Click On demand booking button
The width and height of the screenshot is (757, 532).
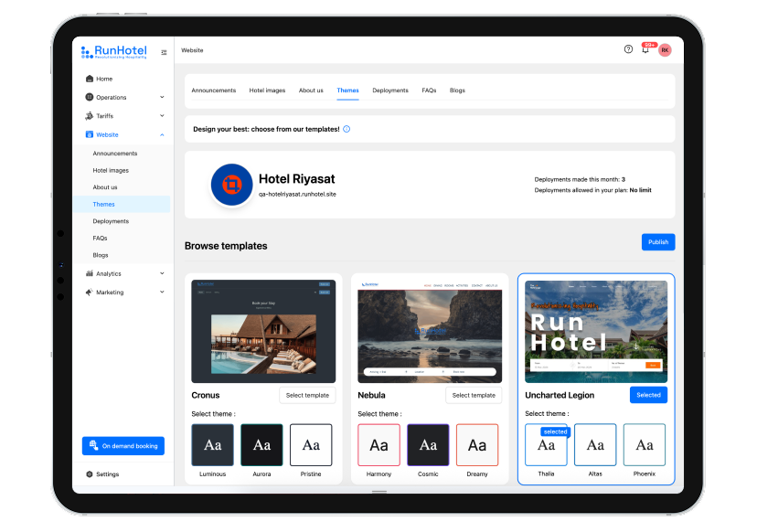(x=123, y=446)
